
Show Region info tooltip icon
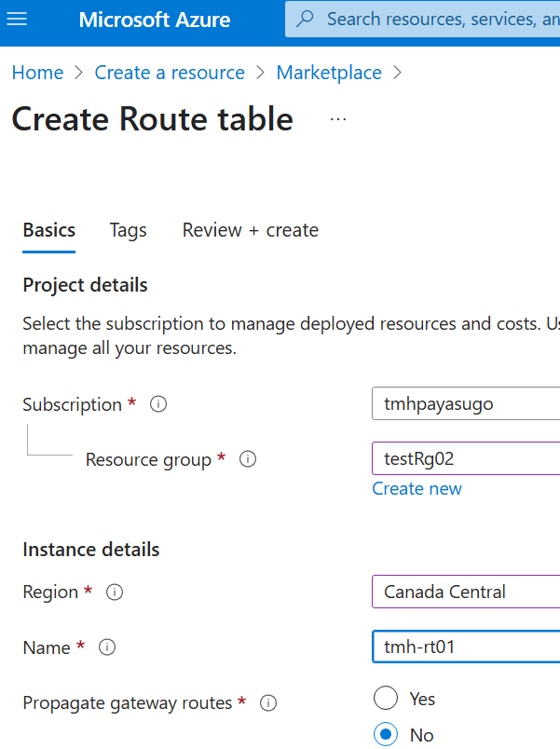(115, 592)
